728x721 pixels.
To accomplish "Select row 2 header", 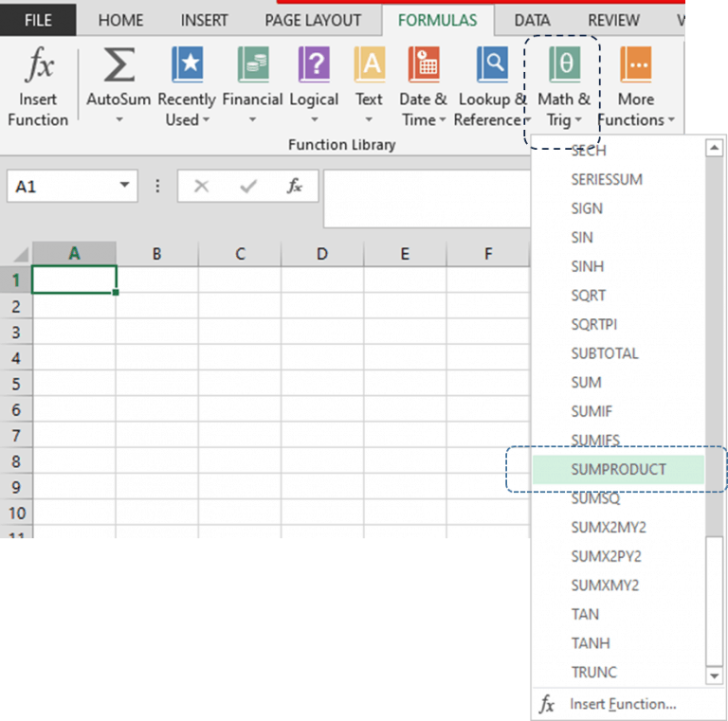I will tap(16, 306).
